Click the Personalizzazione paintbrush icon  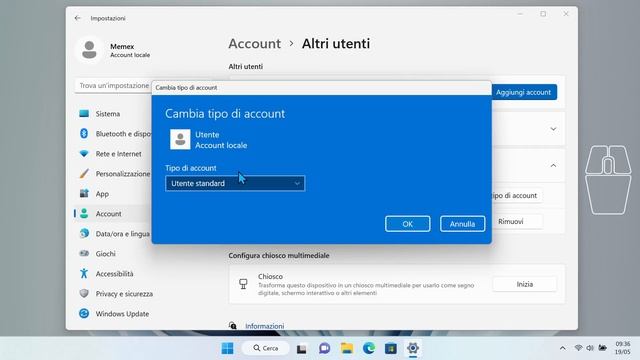click(84, 173)
